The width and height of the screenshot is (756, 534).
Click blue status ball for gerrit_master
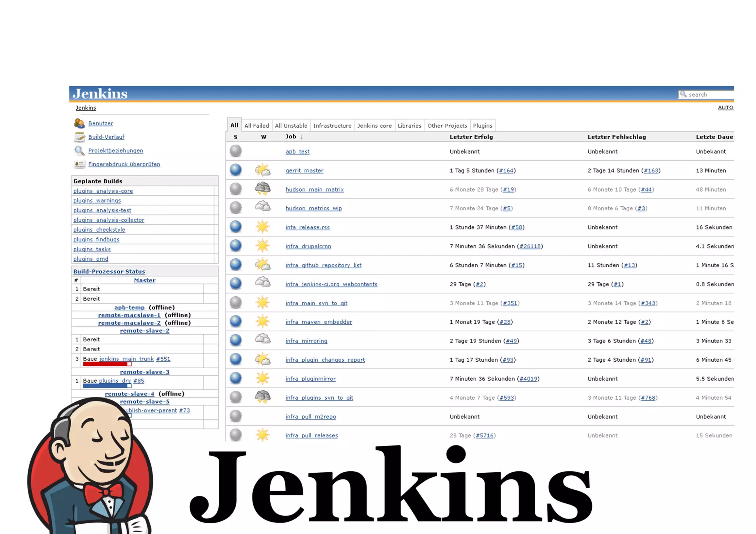tap(236, 170)
